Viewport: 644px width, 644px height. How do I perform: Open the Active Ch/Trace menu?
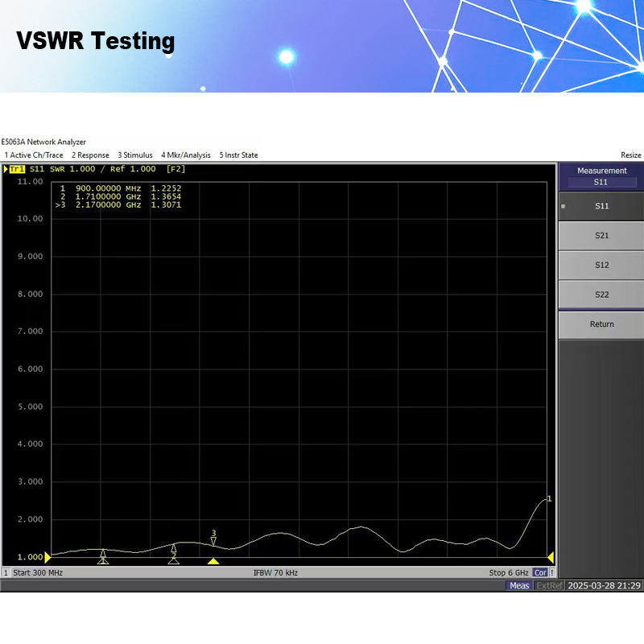[x=34, y=155]
